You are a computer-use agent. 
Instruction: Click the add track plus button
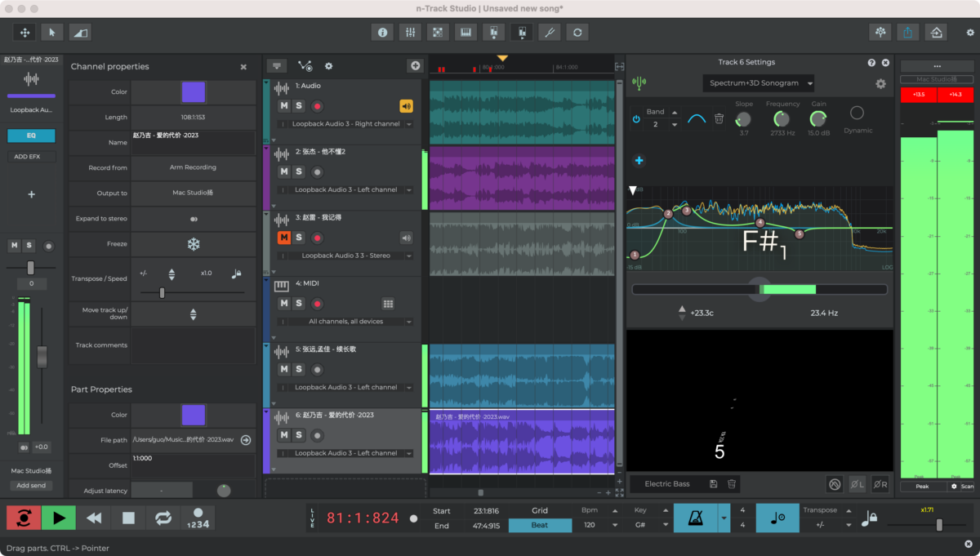click(x=415, y=66)
